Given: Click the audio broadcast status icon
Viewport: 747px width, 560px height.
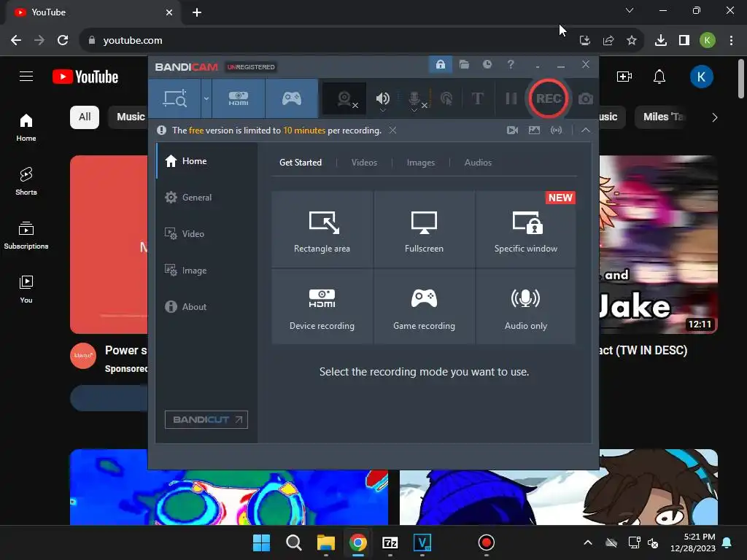Looking at the screenshot, I should point(556,130).
